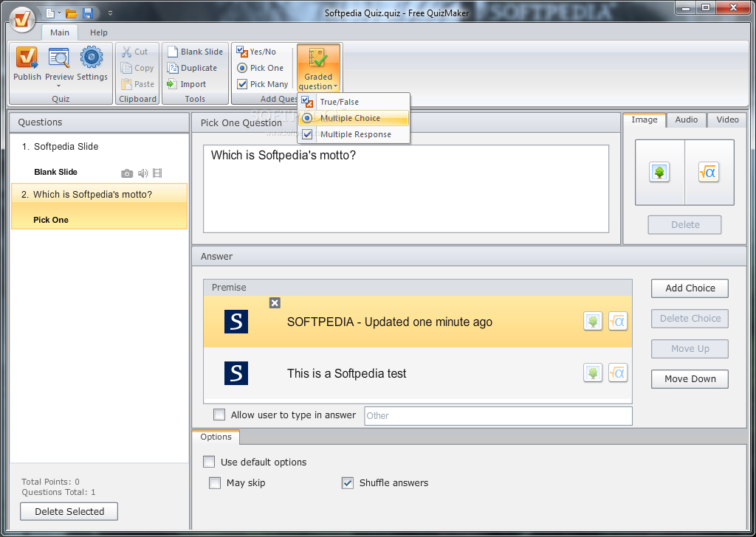The width and height of the screenshot is (756, 537).
Task: Open the new document dropdown arrow
Action: pyautogui.click(x=59, y=13)
